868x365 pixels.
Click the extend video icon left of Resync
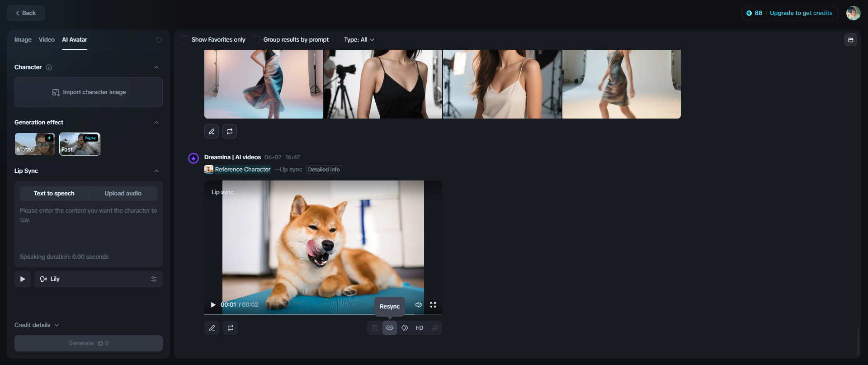pyautogui.click(x=375, y=328)
